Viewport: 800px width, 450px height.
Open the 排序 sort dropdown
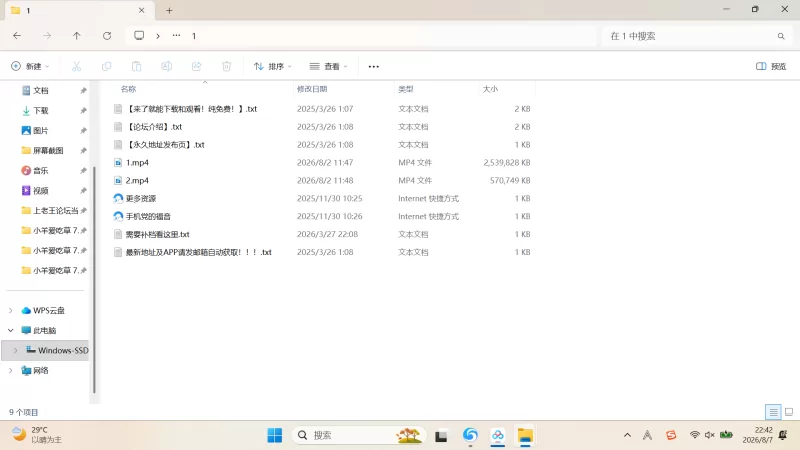tap(273, 66)
